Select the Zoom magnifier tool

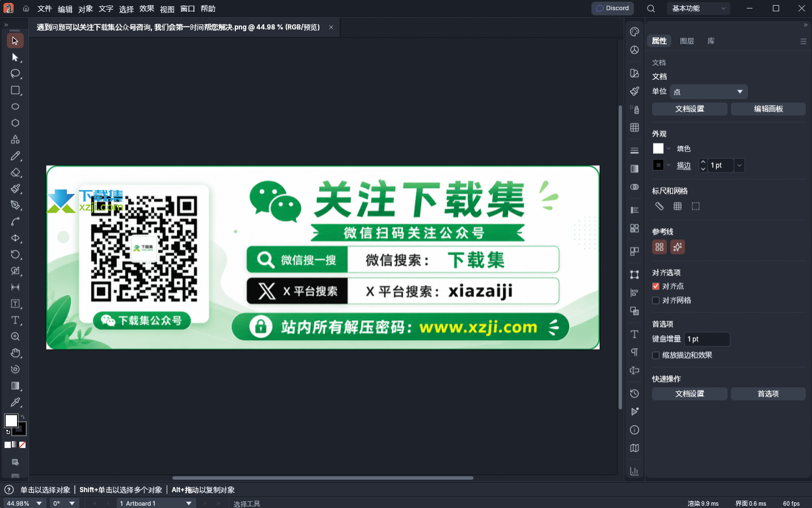pyautogui.click(x=15, y=337)
